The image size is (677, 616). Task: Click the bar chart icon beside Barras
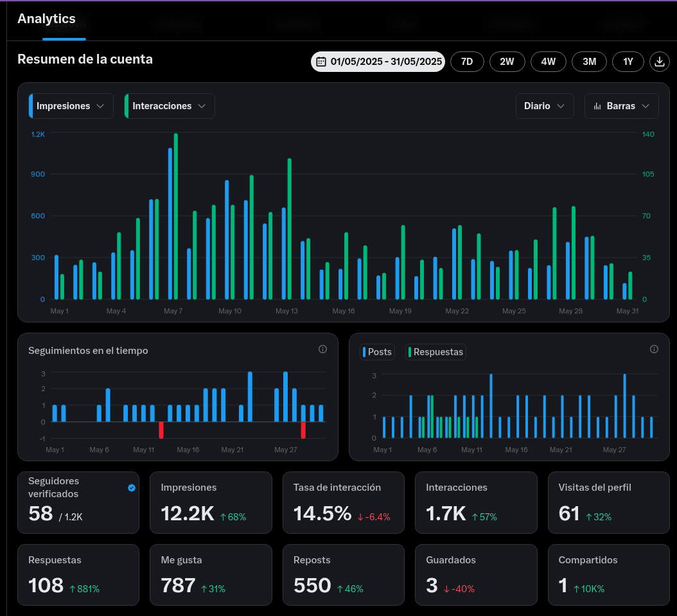pyautogui.click(x=597, y=106)
